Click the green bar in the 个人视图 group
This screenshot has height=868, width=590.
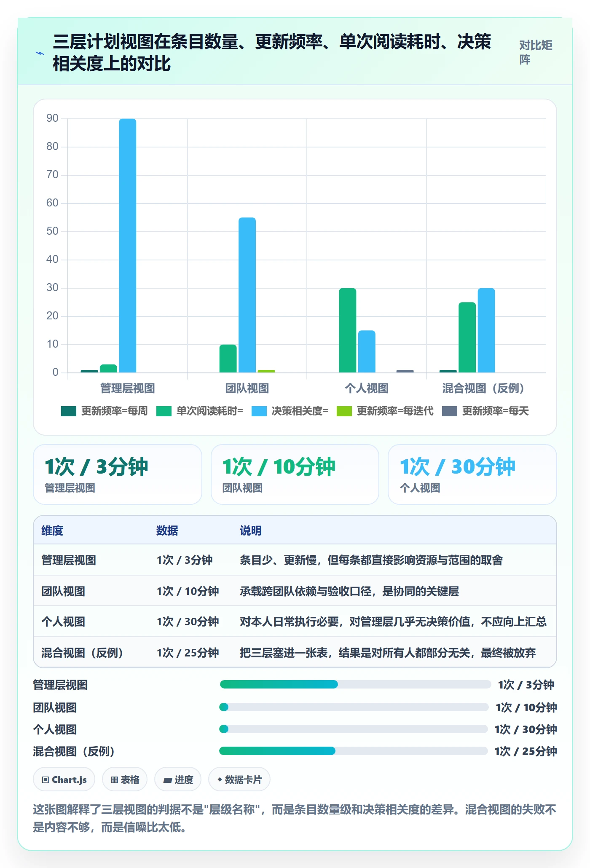click(348, 330)
